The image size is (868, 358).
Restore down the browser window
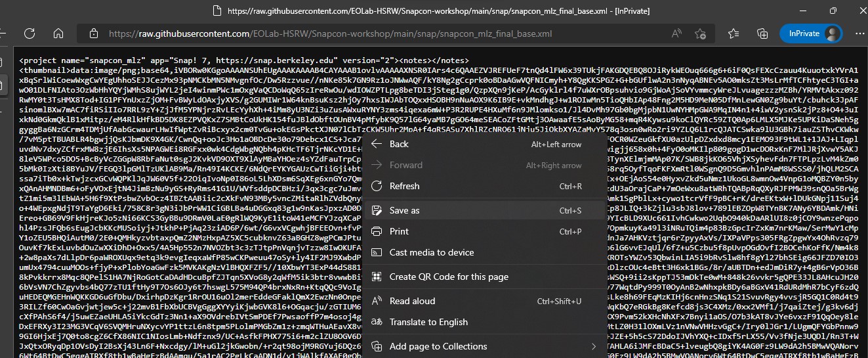click(x=833, y=11)
